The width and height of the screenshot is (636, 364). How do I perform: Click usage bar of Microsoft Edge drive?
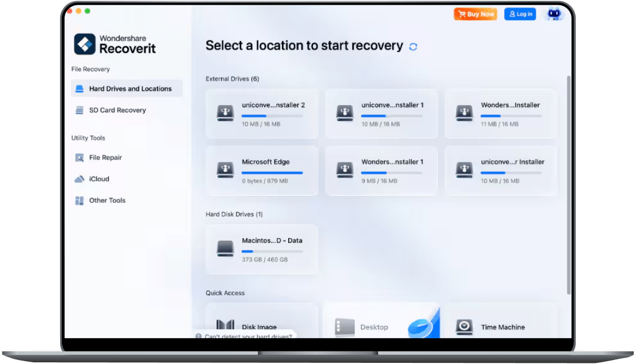(272, 173)
